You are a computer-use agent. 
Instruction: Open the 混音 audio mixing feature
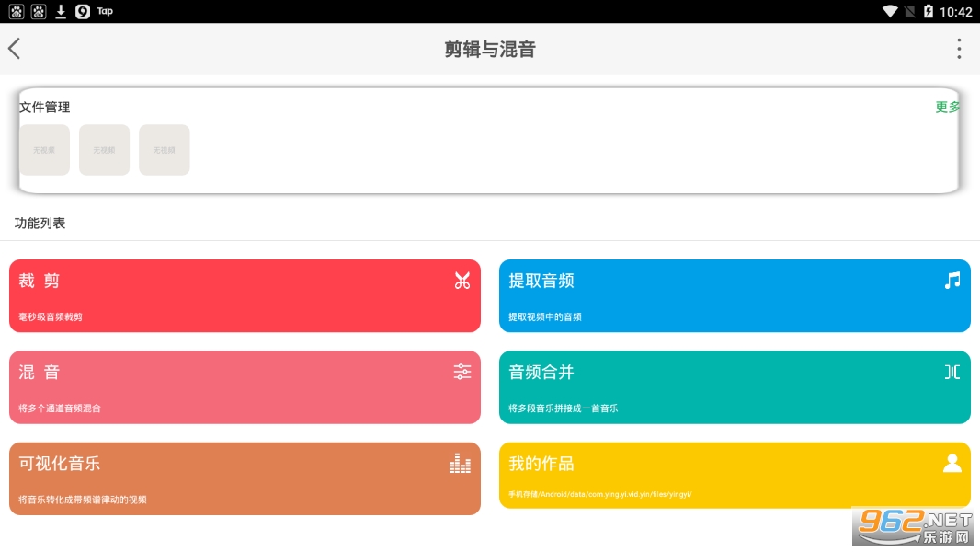(245, 386)
